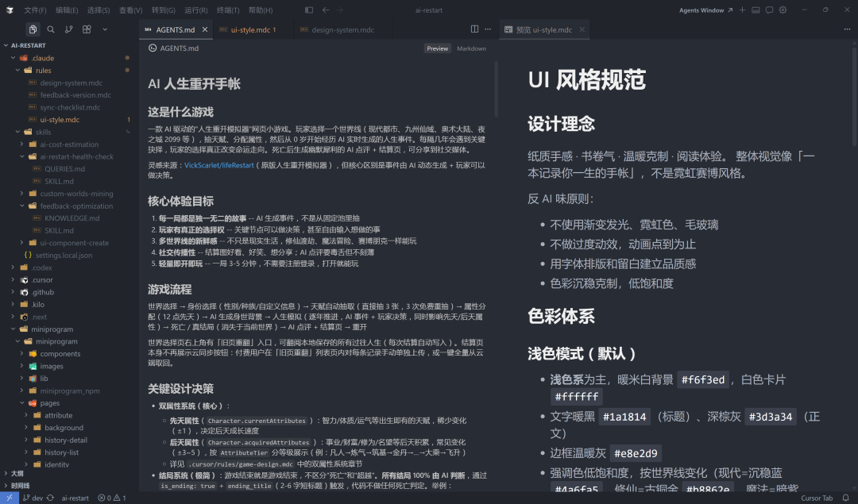
Task: Open sync-checklist.mdc file
Action: click(x=69, y=108)
